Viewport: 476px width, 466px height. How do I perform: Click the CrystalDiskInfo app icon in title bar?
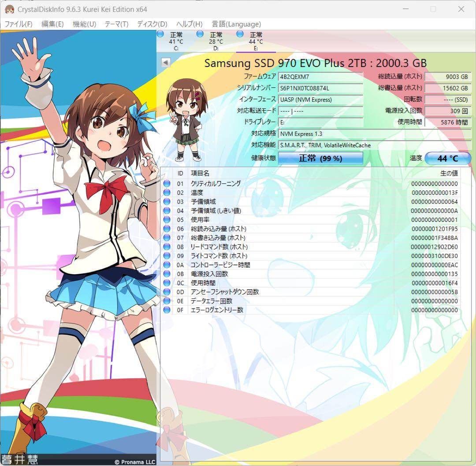[x=9, y=9]
